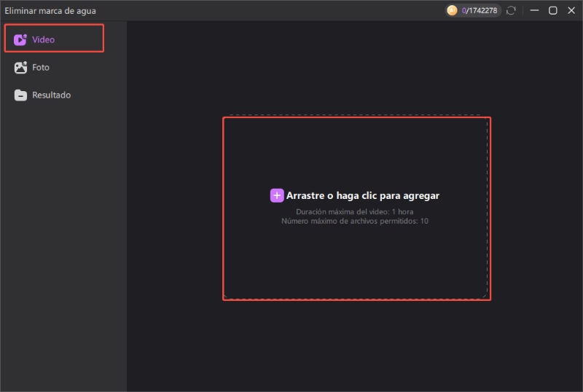Click the Resultado folder icon in sidebar
The height and width of the screenshot is (392, 583).
point(20,95)
